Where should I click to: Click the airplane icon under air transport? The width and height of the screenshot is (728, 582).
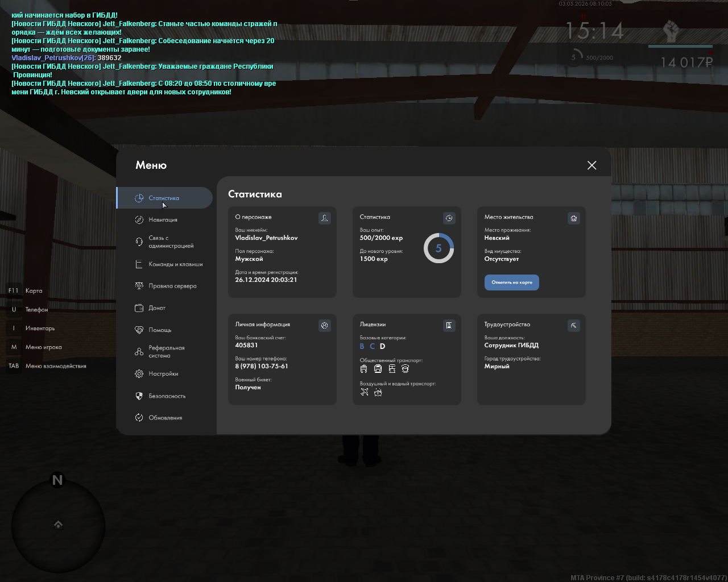point(364,392)
